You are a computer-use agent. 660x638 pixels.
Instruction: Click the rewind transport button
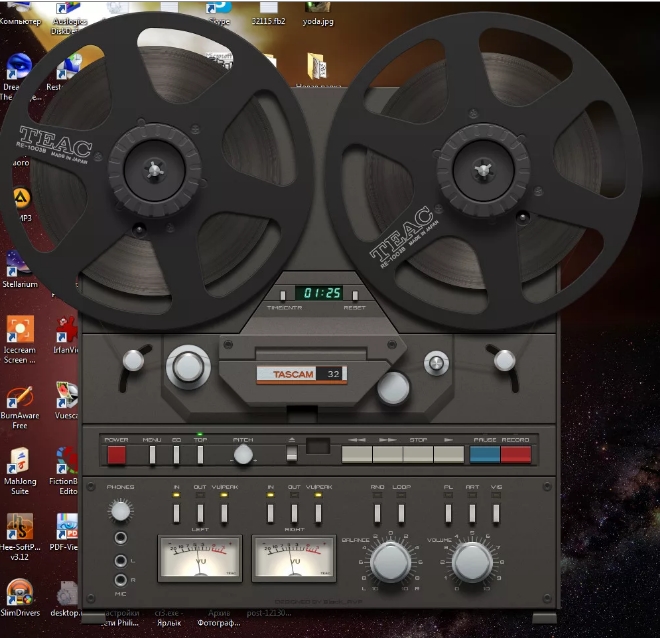pos(357,455)
